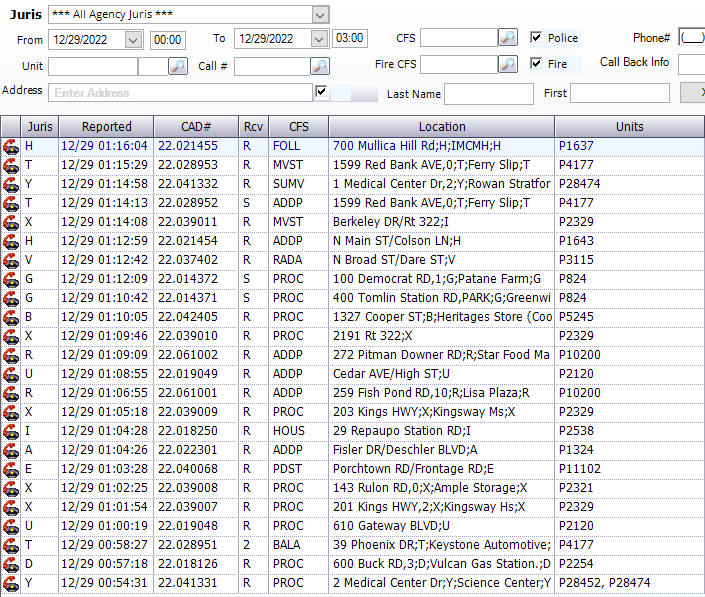Viewport: 705px width, 597px height.
Task: Click phone icon for call 22.041332
Action: (x=11, y=184)
